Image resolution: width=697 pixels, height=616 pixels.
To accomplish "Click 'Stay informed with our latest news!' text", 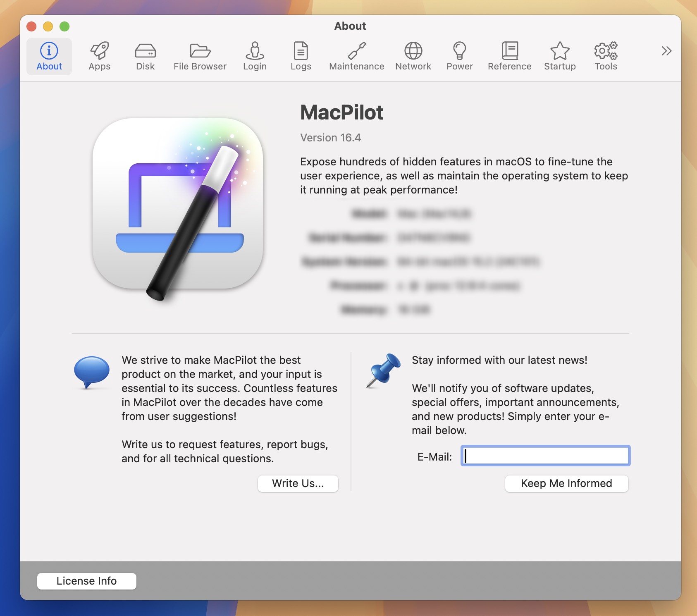I will pos(499,360).
